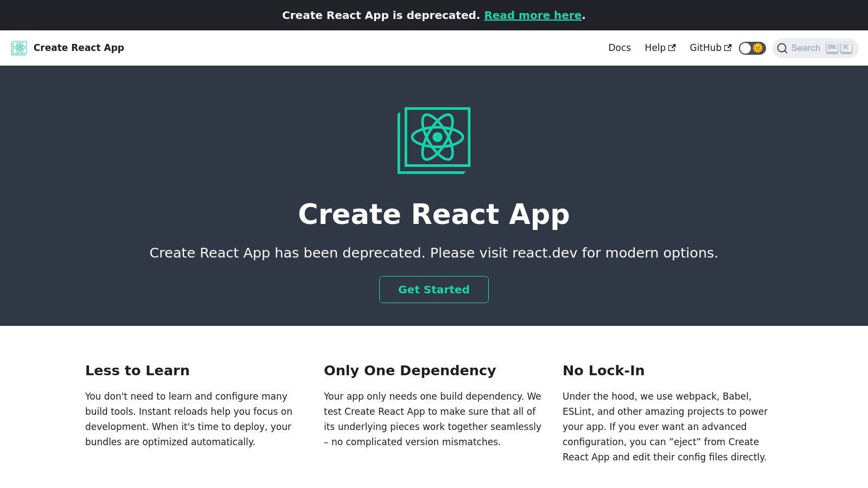Click the Create React App navbar logo icon
The width and height of the screenshot is (868, 488).
point(19,48)
